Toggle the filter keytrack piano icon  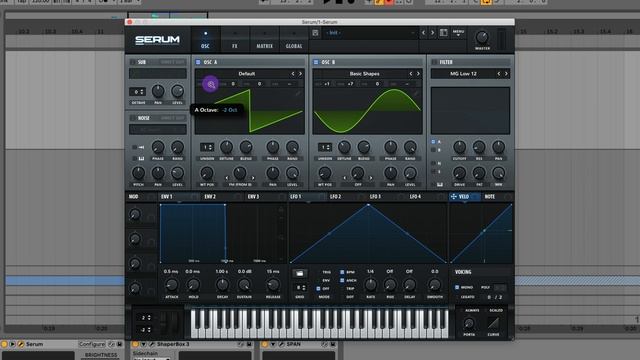tap(440, 184)
